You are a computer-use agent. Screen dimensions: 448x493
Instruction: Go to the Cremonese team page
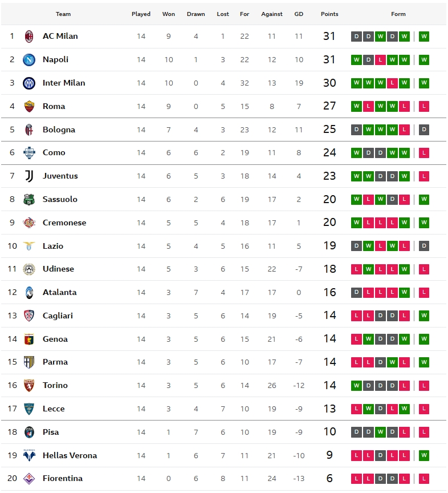(64, 223)
